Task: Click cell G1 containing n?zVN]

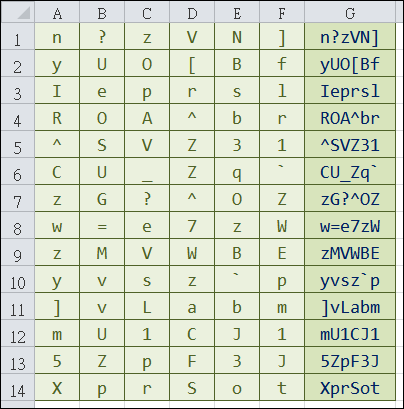Action: (350, 37)
